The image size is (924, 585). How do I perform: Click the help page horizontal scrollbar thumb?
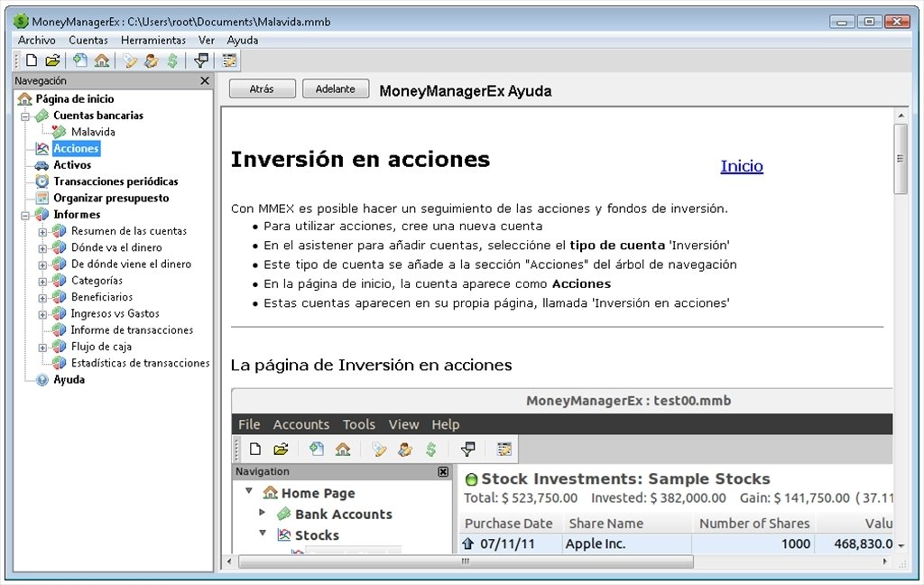pos(466,562)
